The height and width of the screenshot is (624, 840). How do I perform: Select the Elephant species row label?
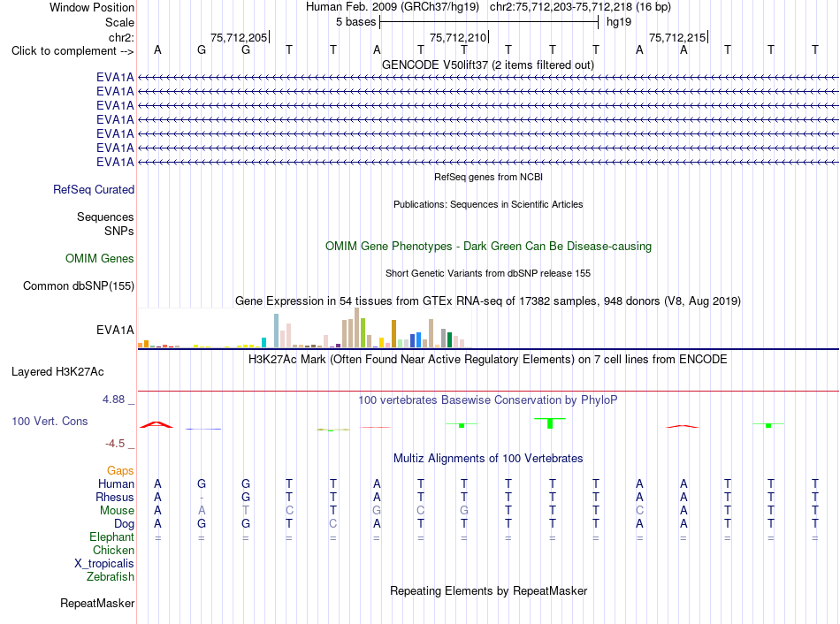[x=111, y=536]
